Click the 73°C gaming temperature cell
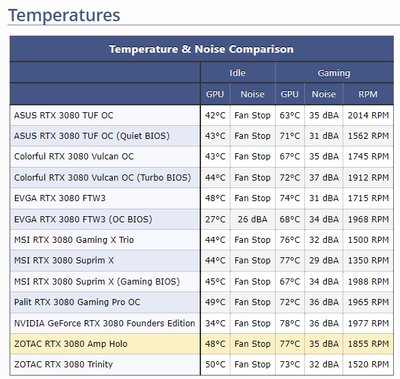Image resolution: width=400 pixels, height=379 pixels. click(x=290, y=364)
